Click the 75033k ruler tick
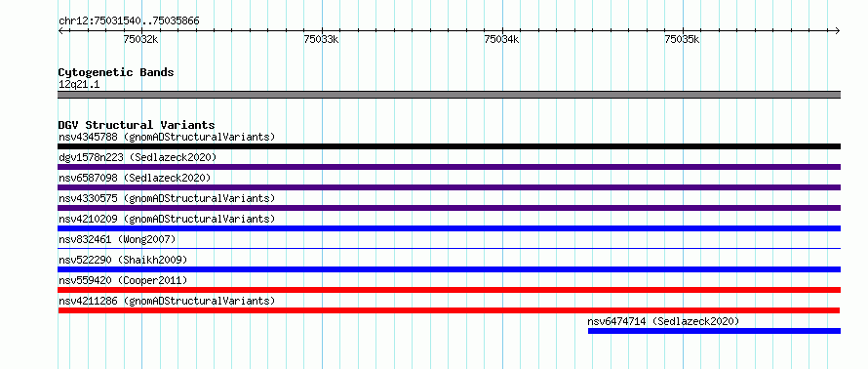The image size is (868, 369). click(322, 39)
